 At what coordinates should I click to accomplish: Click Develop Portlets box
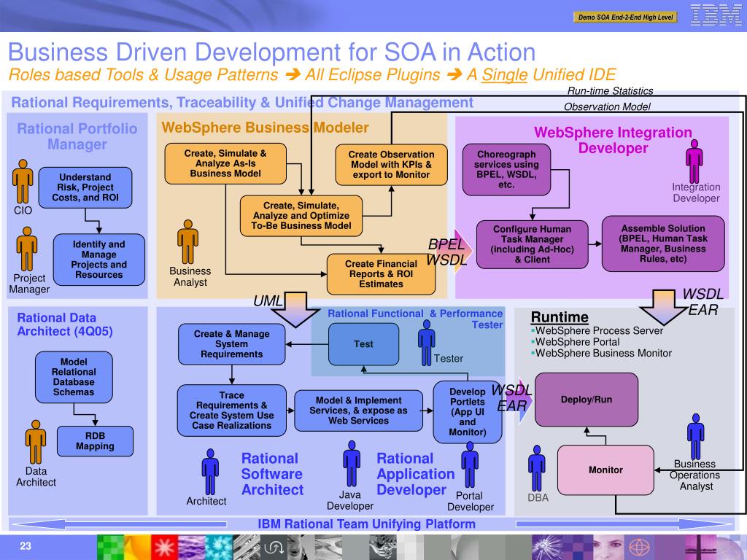click(x=468, y=412)
